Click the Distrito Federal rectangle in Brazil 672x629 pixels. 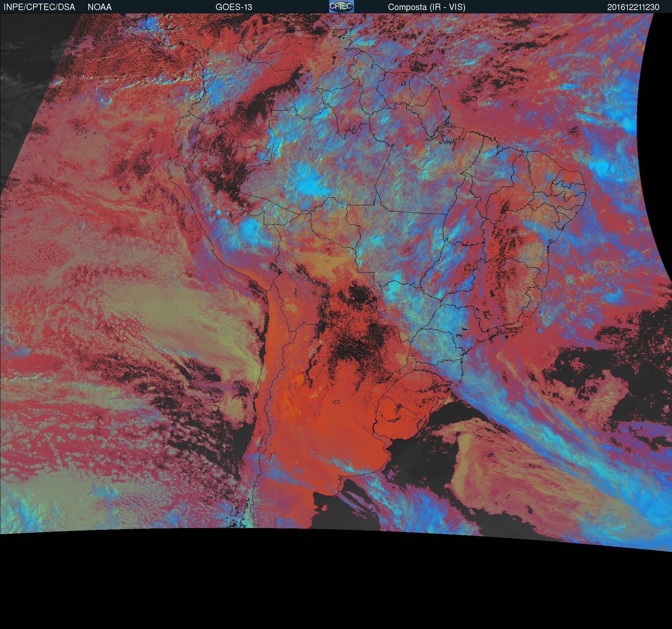click(469, 267)
